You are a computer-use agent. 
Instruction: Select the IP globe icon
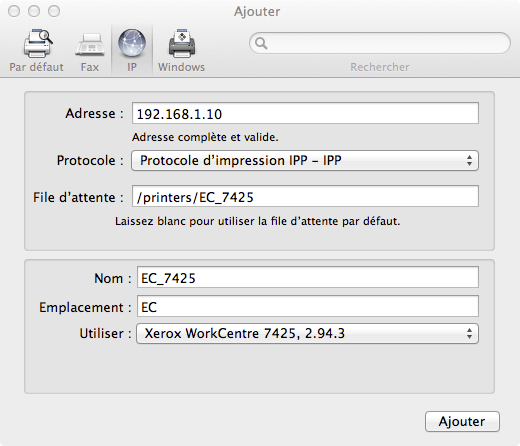click(x=132, y=43)
